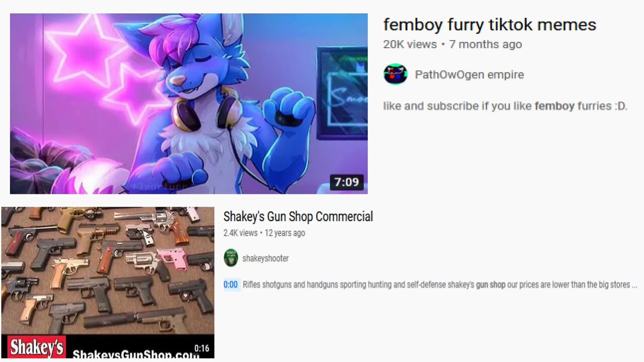Open the Shakey's Gun Shop Commercial title
The height and width of the screenshot is (362, 644).
(298, 217)
